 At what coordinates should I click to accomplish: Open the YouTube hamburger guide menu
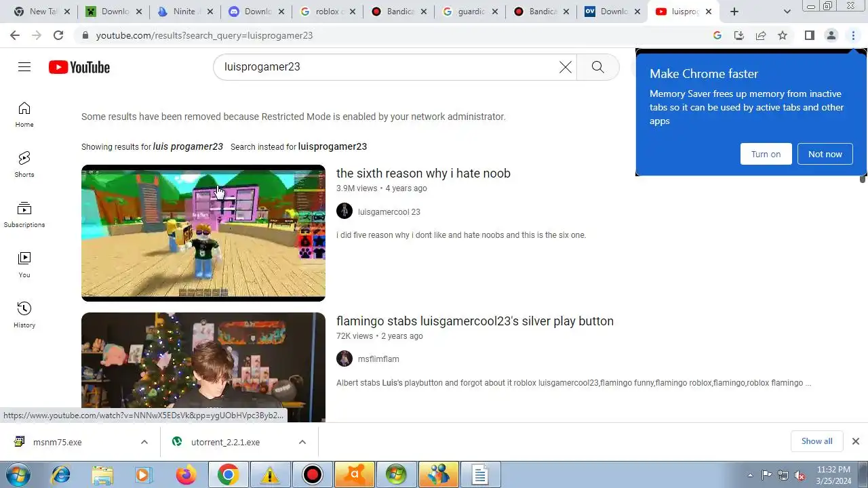coord(24,66)
